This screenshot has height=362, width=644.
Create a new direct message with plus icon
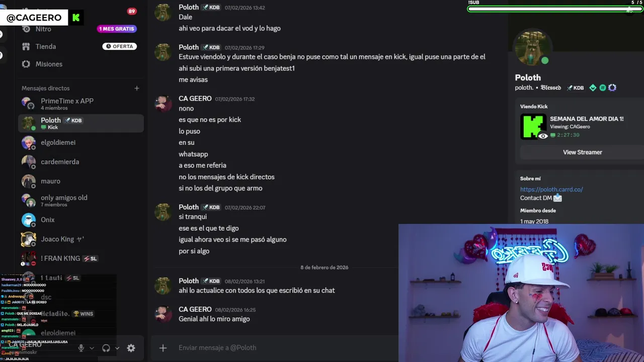(136, 88)
